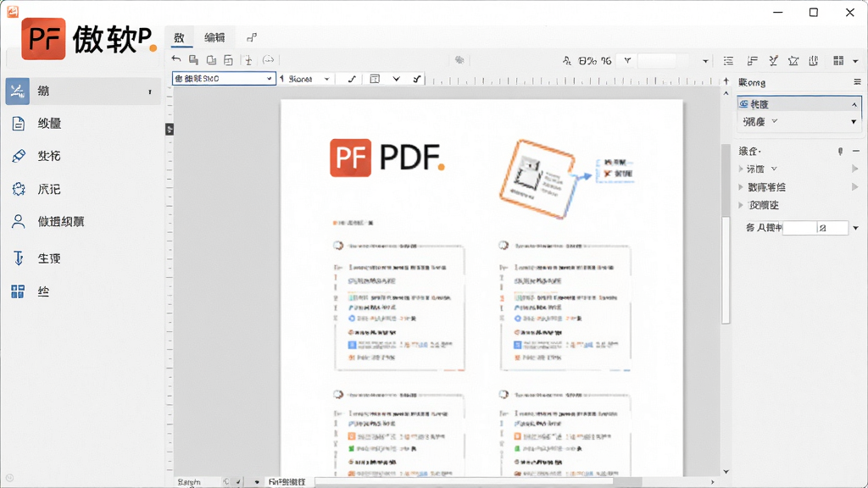
Task: Select the highlighter pen sidebar icon
Action: 19,156
